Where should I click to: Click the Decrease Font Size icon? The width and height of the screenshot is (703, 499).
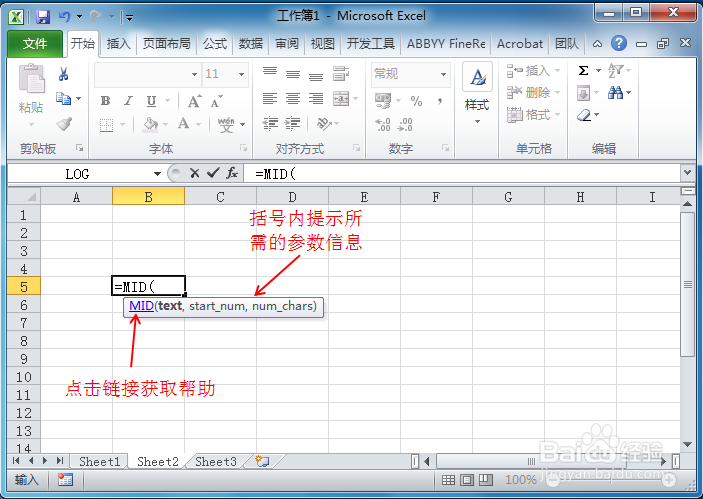216,101
